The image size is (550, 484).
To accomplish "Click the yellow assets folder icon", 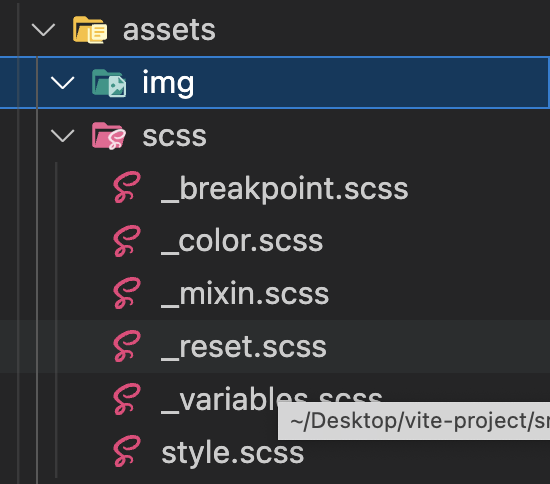I will (90, 30).
